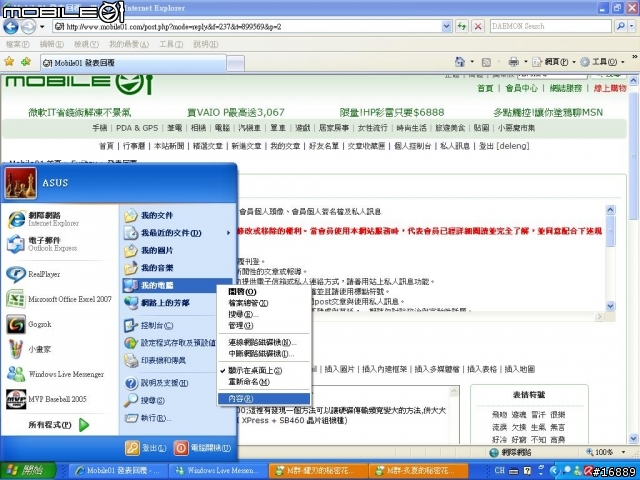
Task: Click the Home page icon in IE toolbar
Action: (460, 62)
